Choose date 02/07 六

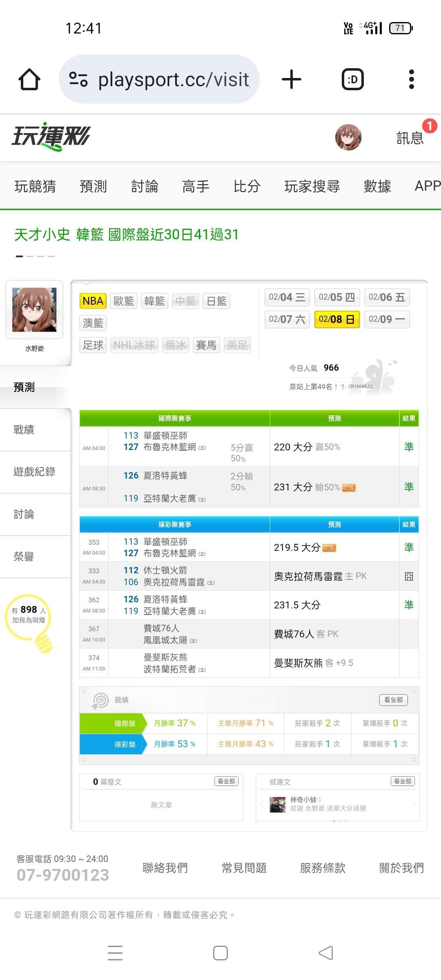click(287, 319)
